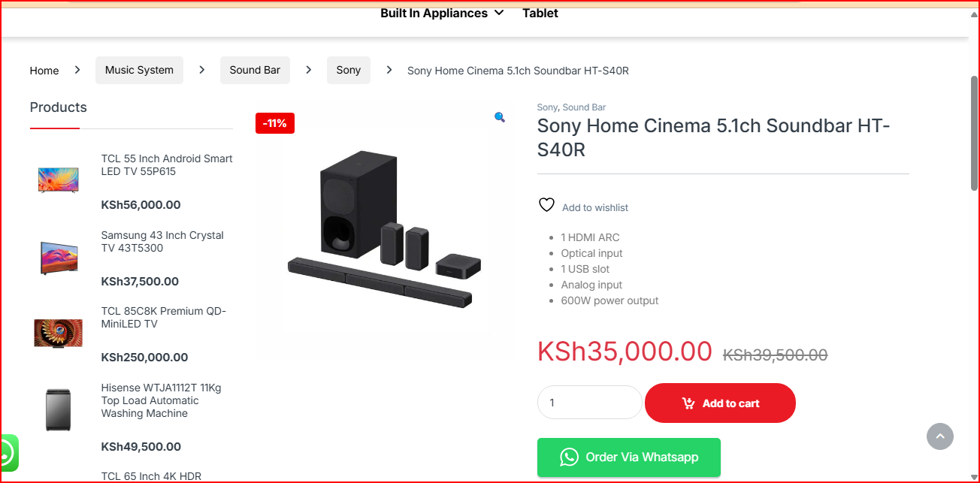Click the quantity input field
The image size is (980, 483).
click(589, 403)
